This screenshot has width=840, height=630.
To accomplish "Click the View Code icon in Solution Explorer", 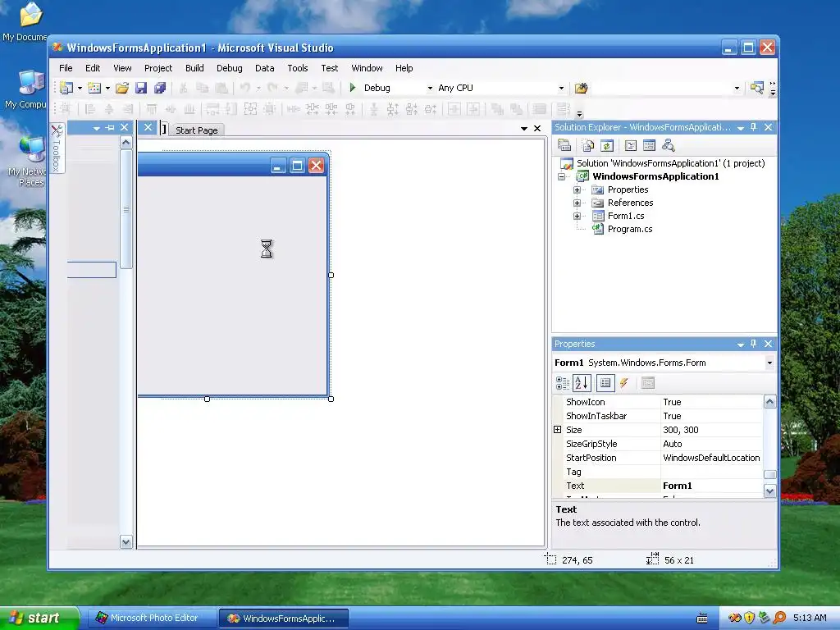I will click(x=631, y=145).
